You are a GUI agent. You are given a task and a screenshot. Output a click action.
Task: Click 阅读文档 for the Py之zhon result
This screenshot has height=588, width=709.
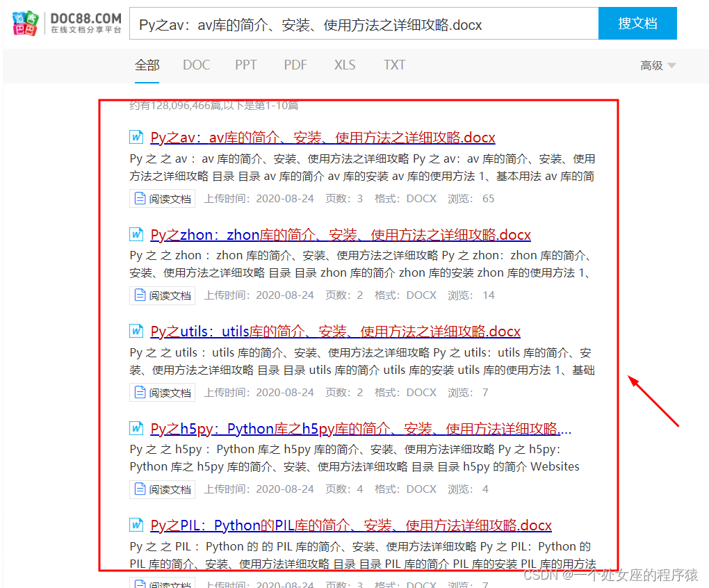[163, 295]
